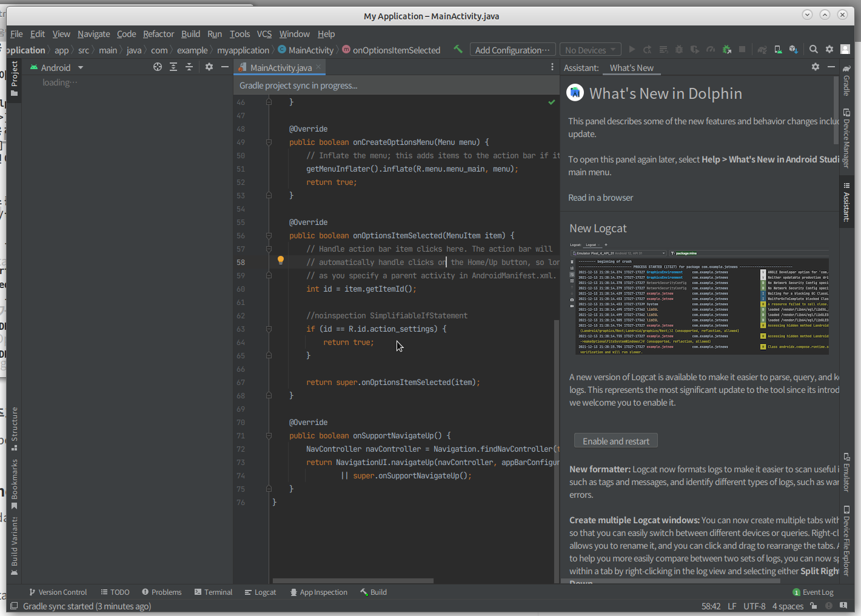Close the MainActivity.java tab

coord(318,67)
